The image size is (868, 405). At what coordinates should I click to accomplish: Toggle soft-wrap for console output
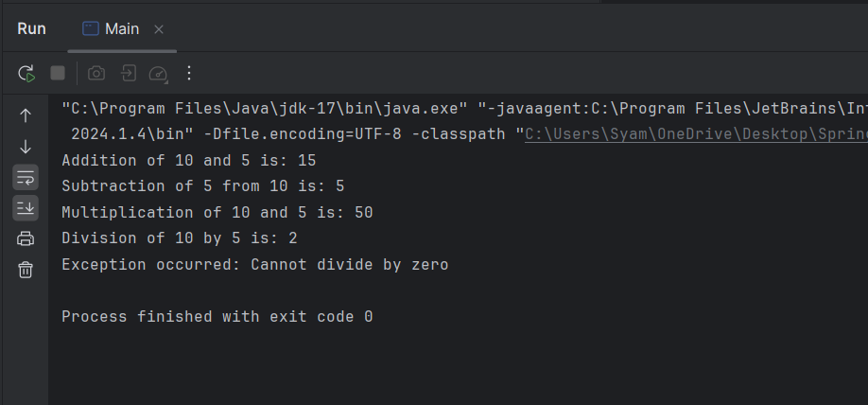(26, 177)
